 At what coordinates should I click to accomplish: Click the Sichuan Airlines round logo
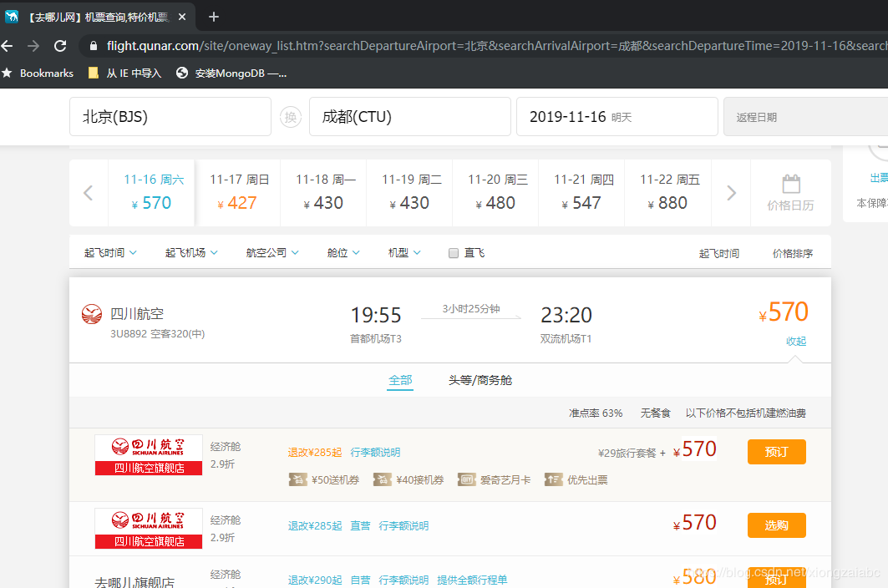pos(92,314)
